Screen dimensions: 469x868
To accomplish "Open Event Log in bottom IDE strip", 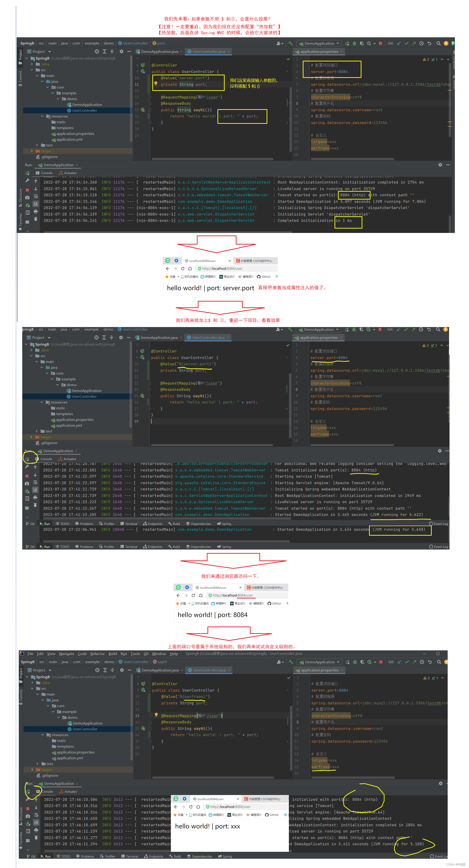I will click(439, 856).
